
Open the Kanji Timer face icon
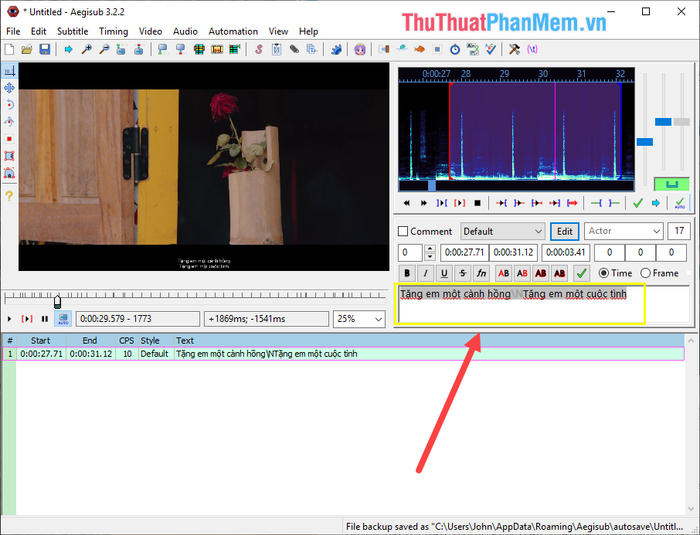(360, 49)
